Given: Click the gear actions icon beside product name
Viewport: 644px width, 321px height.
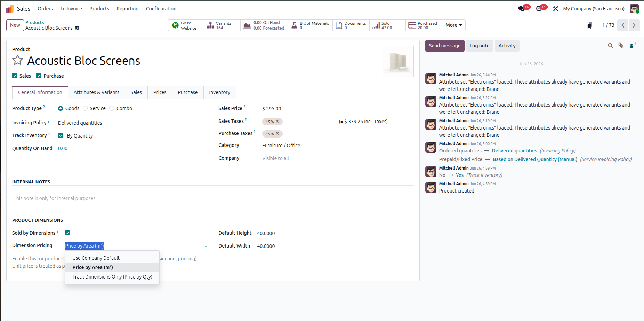Looking at the screenshot, I should point(77,28).
